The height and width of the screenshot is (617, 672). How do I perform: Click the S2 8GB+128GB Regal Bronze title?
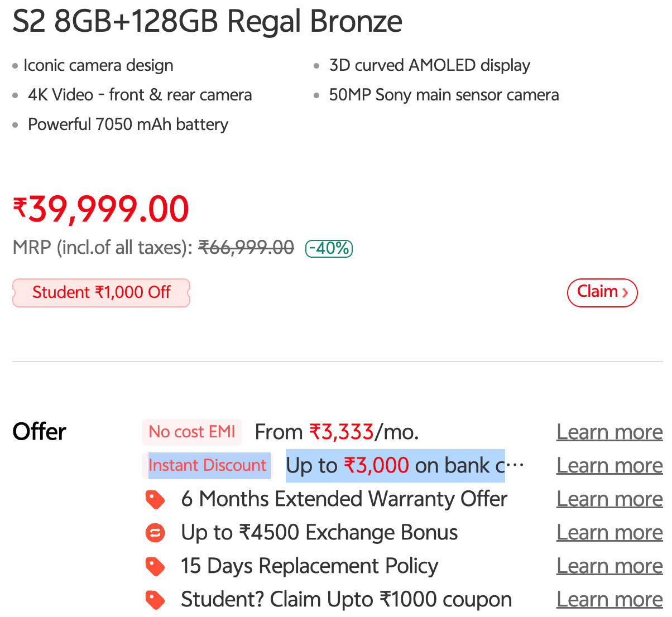(x=207, y=21)
